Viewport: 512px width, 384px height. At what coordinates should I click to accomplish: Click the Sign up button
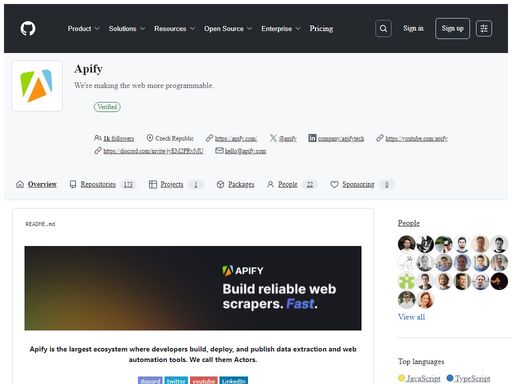pos(452,29)
